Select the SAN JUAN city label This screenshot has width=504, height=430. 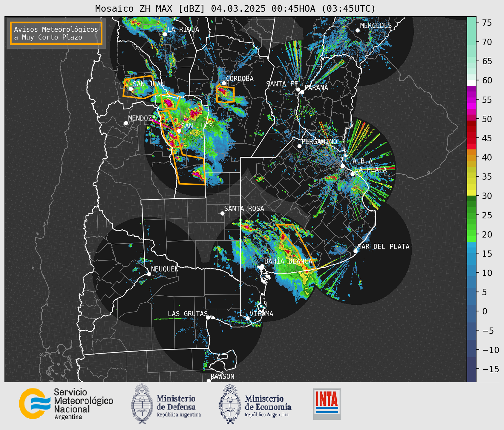tap(149, 84)
